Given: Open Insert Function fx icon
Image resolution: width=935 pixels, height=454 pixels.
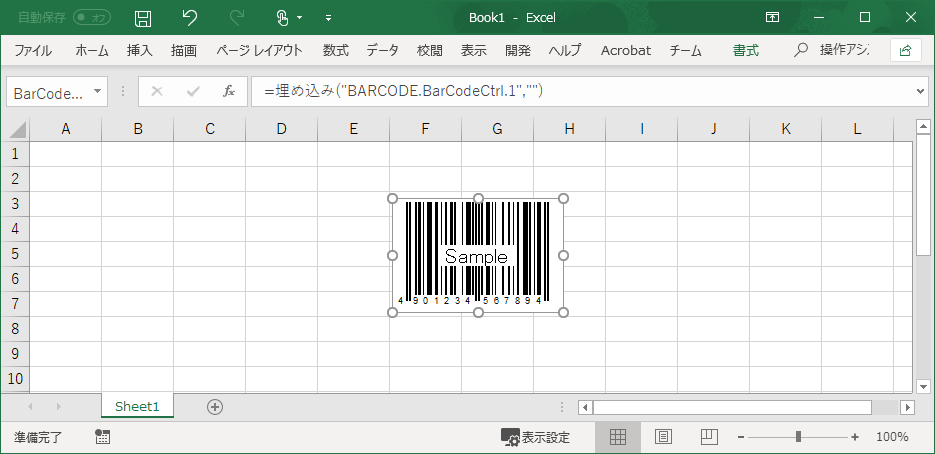Looking at the screenshot, I should click(228, 91).
